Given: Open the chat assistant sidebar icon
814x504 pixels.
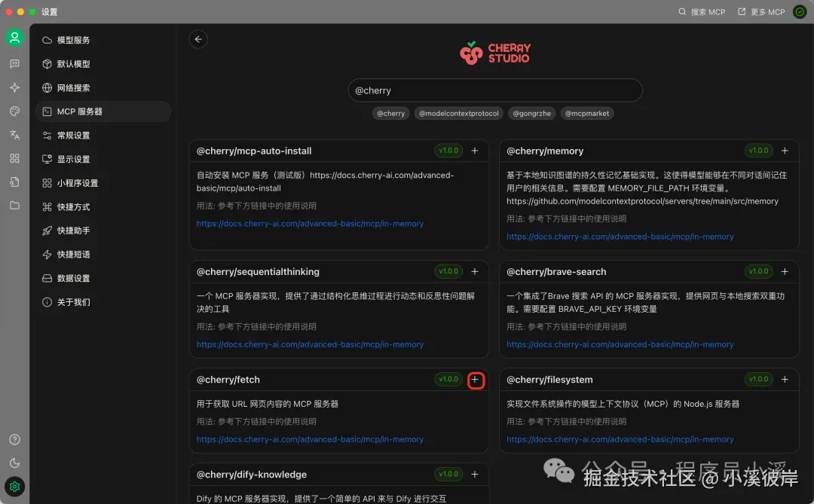Looking at the screenshot, I should (x=14, y=64).
